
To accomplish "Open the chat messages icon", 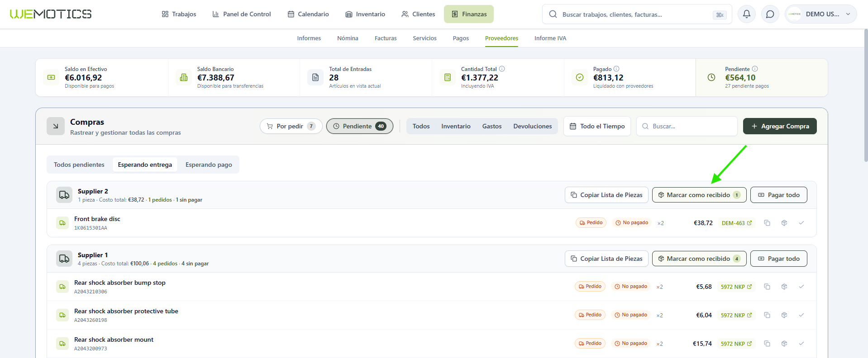I will tap(770, 14).
